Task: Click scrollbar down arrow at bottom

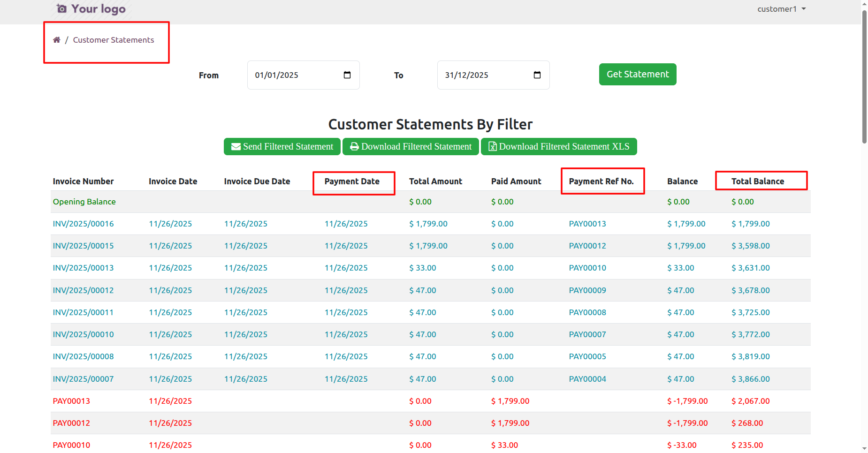Action: 864,449
